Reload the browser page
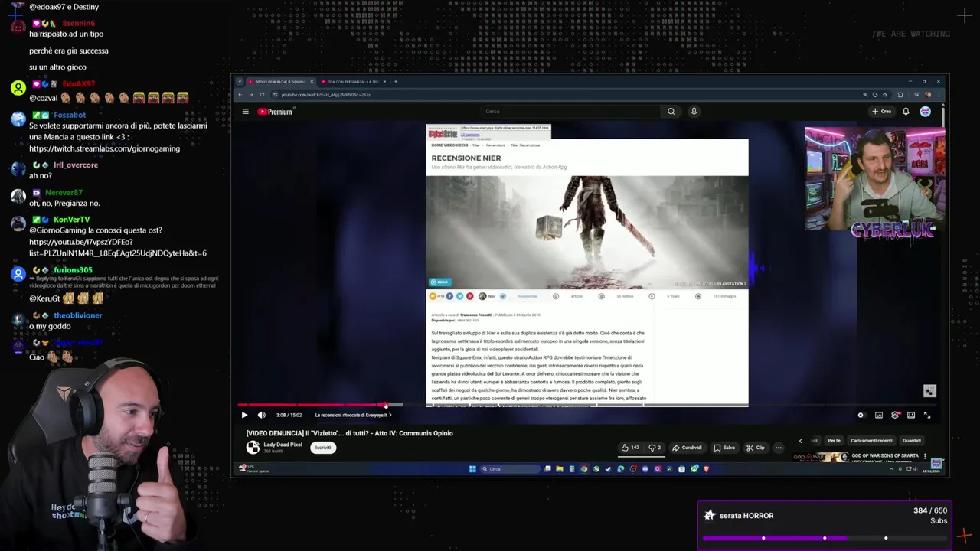This screenshot has height=551, width=980. pos(263,95)
